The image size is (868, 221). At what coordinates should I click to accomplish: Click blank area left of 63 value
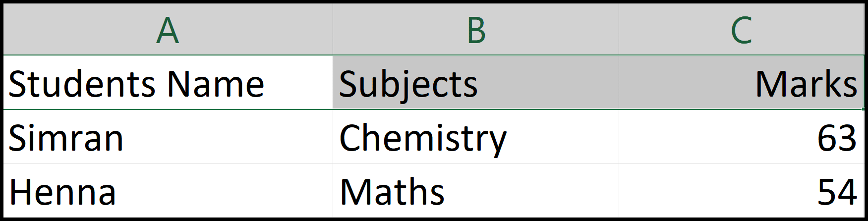click(718, 137)
